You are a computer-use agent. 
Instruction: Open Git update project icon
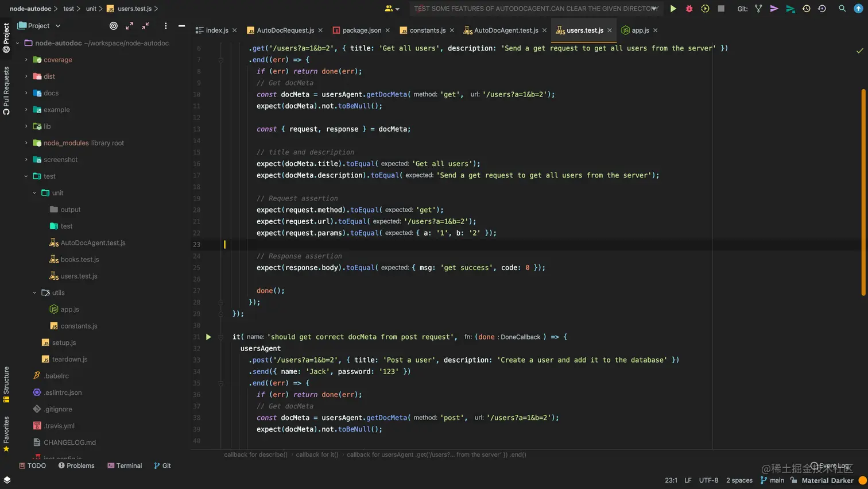pos(758,9)
